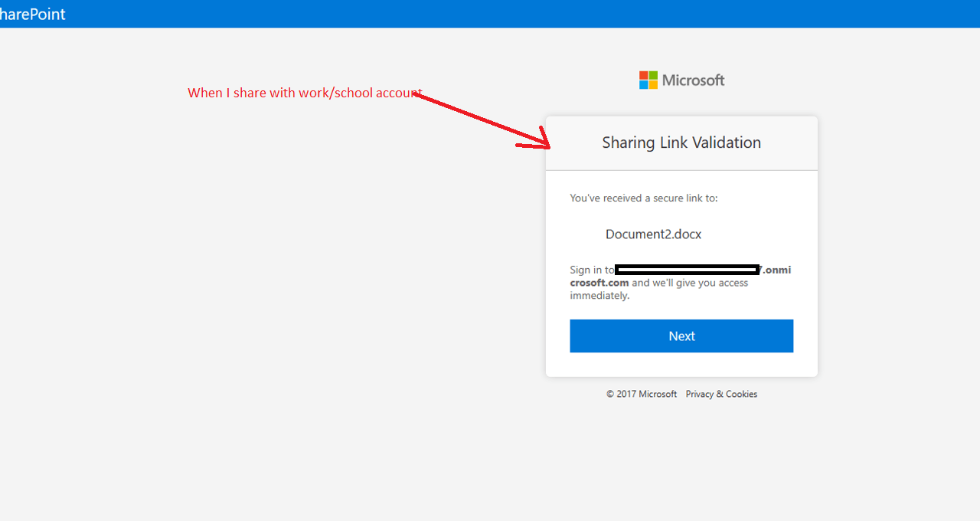Open the Privacy & Cookies link

[x=721, y=394]
